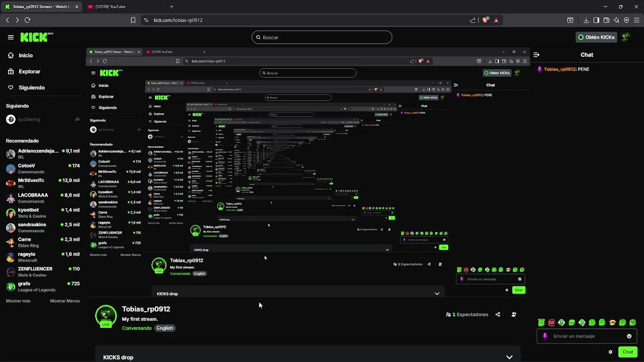Open rageylo Minecraft channel

pyautogui.click(x=43, y=257)
